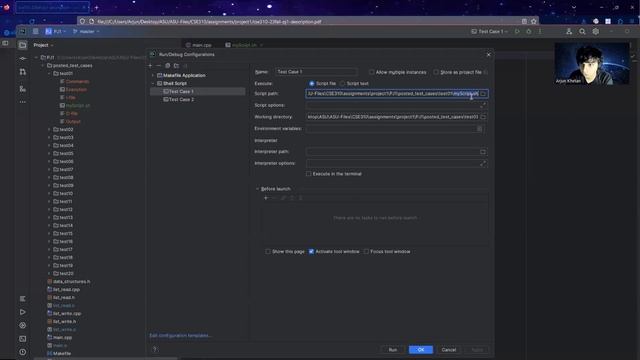Viewport: 640px width, 360px height.
Task: Click the Run button in dialog
Action: click(x=393, y=350)
